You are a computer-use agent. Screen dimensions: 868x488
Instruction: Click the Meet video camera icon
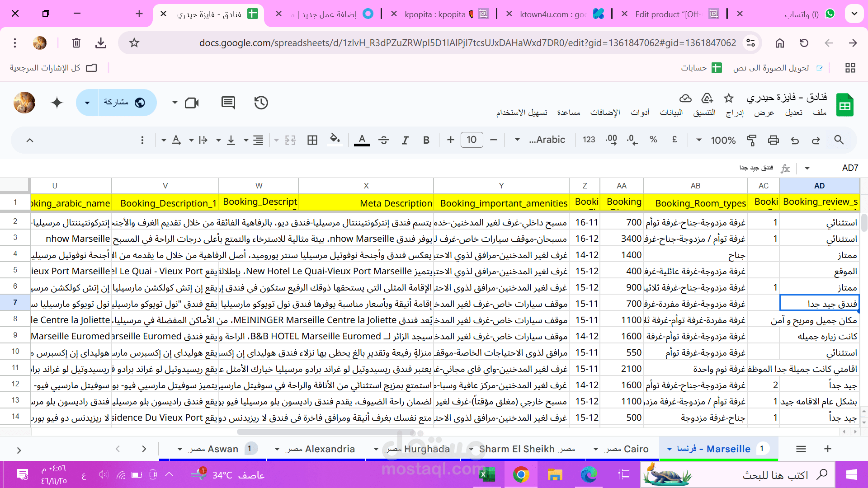[192, 103]
